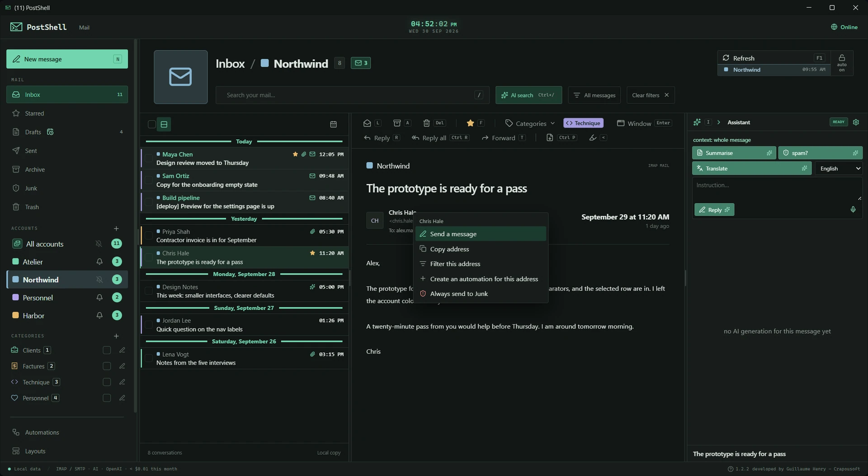The height and width of the screenshot is (476, 868).
Task: Click the New message button
Action: click(x=67, y=59)
